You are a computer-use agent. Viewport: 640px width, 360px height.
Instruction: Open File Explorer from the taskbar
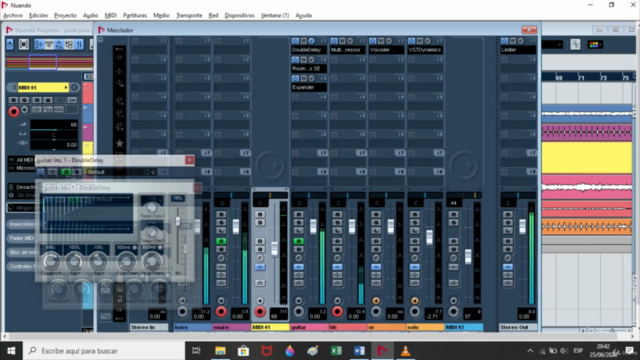[x=220, y=351]
